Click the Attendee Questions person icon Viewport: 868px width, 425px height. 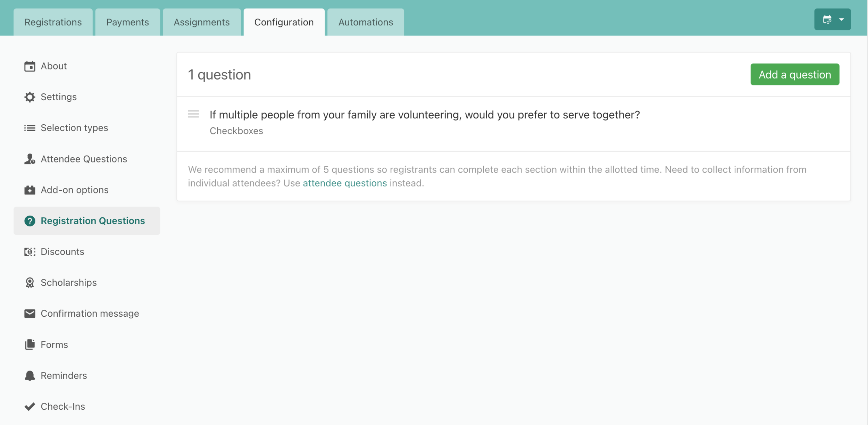[30, 159]
